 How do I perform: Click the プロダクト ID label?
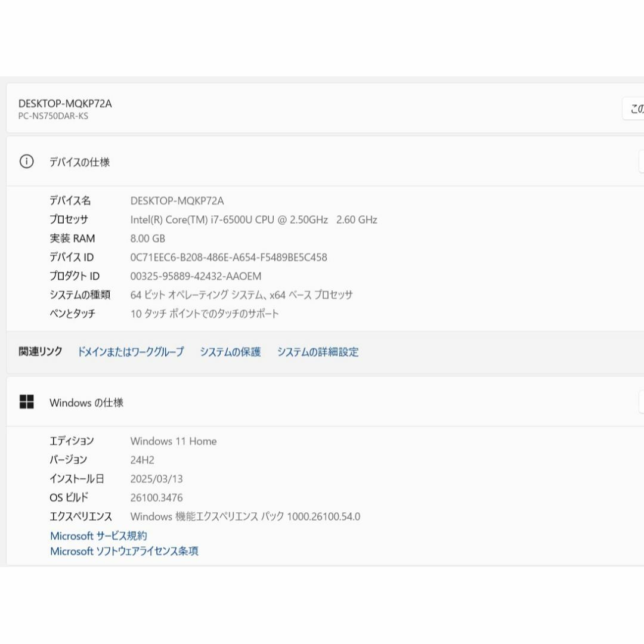click(75, 277)
